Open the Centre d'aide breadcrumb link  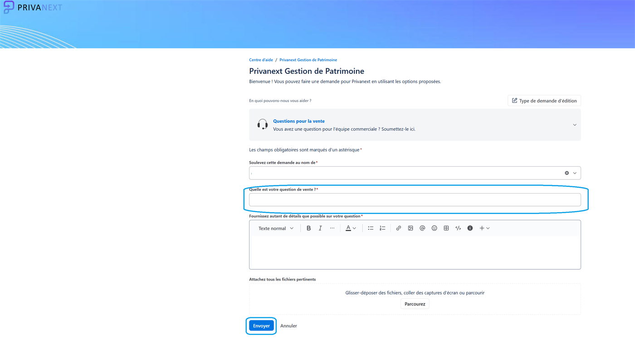(261, 60)
